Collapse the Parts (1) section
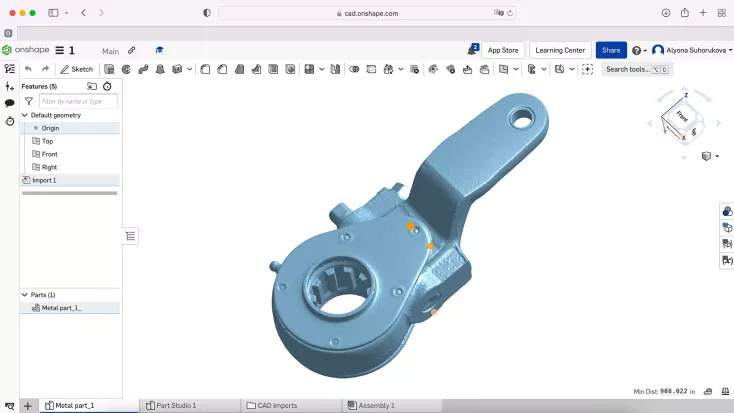This screenshot has width=734, height=413. [x=25, y=295]
